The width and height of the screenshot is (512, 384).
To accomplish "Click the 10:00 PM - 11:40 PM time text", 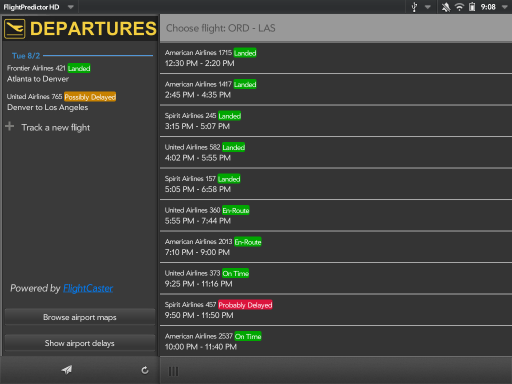I will [201, 347].
